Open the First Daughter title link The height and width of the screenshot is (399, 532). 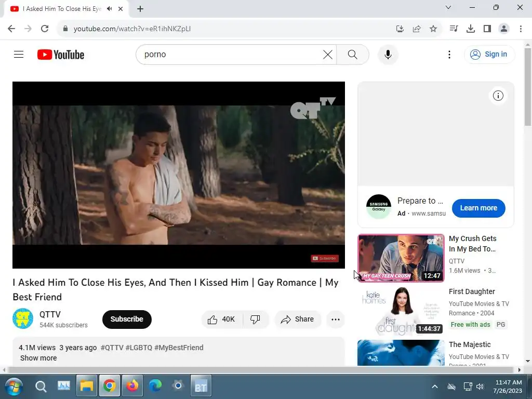472,291
